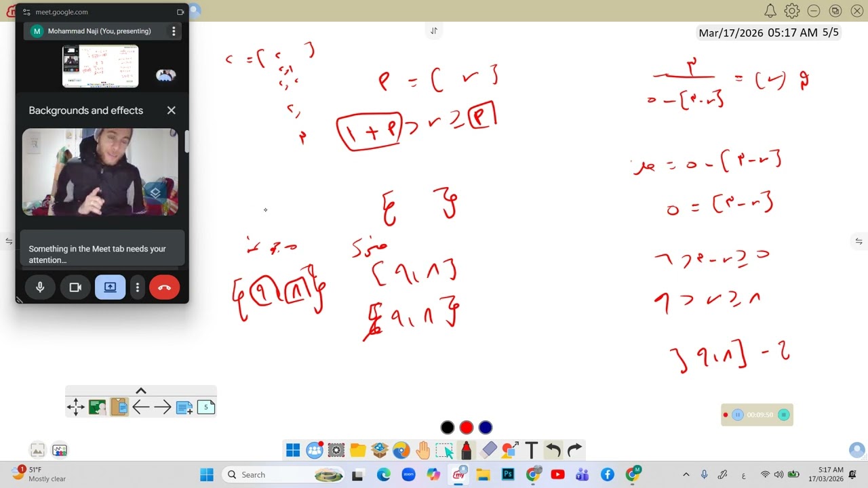
Task: Choose the selection pointer tool
Action: [444, 450]
